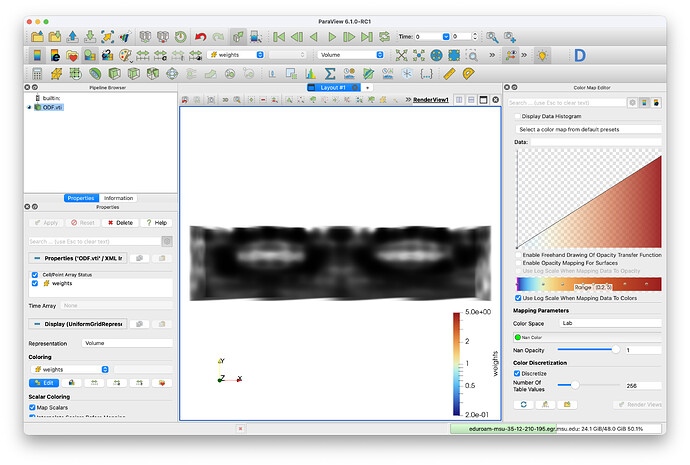Click the Sigma statistics toolbar icon
The width and height of the screenshot is (690, 465).
329,73
